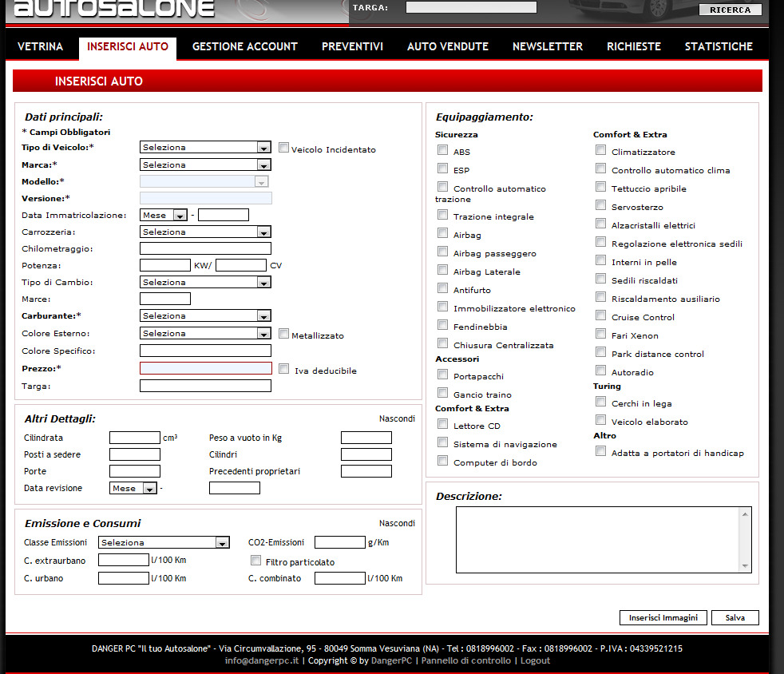Toggle the ABS checkbox

coord(442,149)
